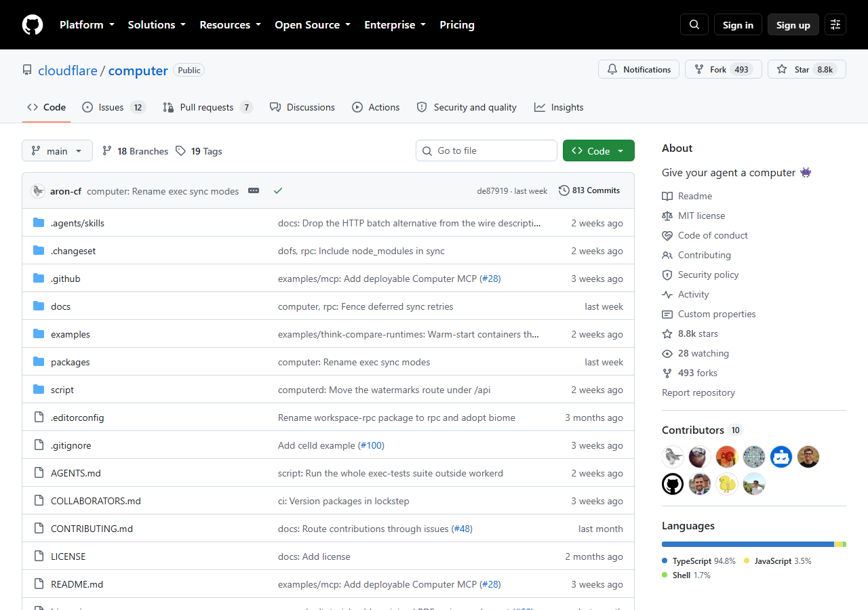The width and height of the screenshot is (868, 610).
Task: Switch to the Actions tab
Action: pyautogui.click(x=376, y=107)
